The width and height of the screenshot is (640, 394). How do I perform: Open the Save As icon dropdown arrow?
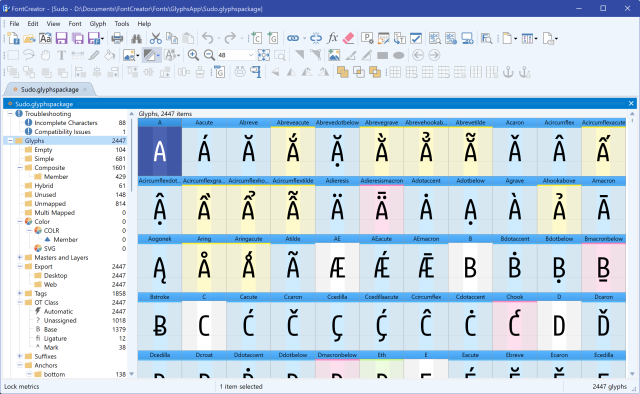102,39
